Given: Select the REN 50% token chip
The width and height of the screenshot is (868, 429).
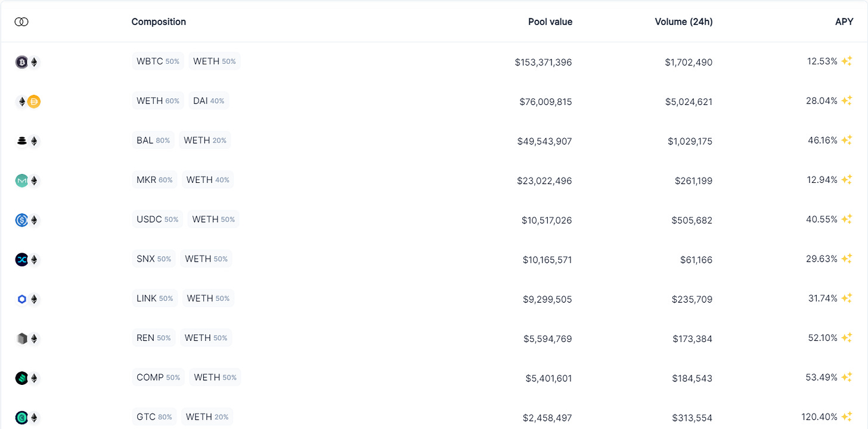Looking at the screenshot, I should click(x=154, y=338).
